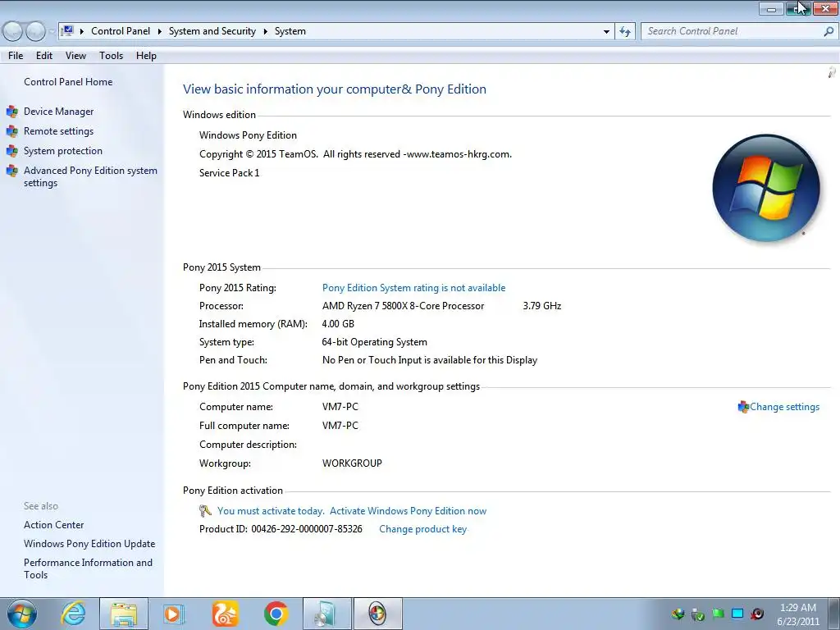This screenshot has height=630, width=840.
Task: Click the computer icon in address bar
Action: pos(67,30)
